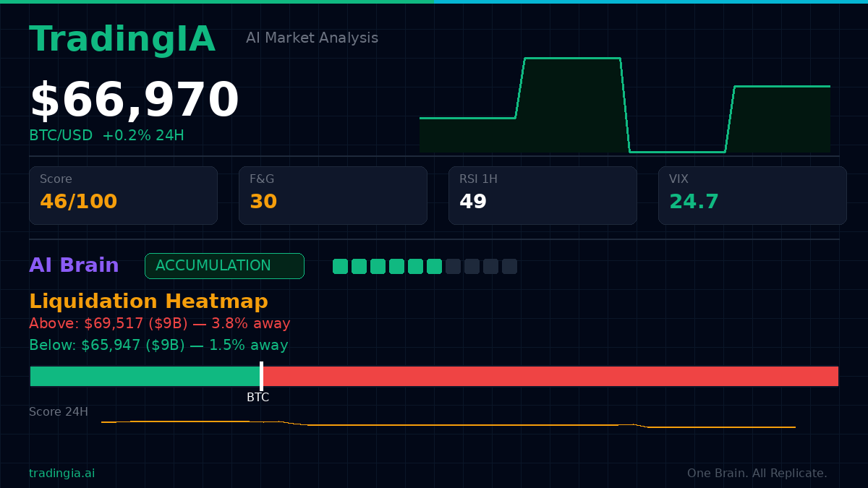Click the green price sparkline chart
Image resolution: width=868 pixels, height=488 pixels.
point(625,105)
